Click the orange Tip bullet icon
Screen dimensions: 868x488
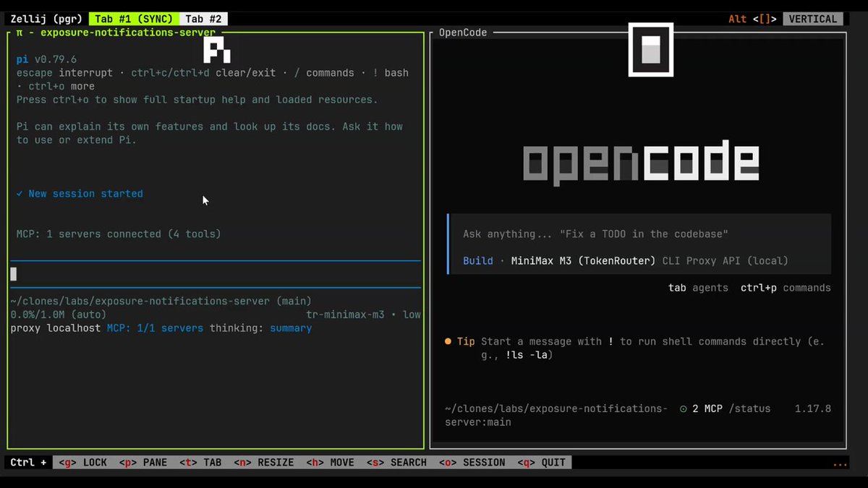448,341
